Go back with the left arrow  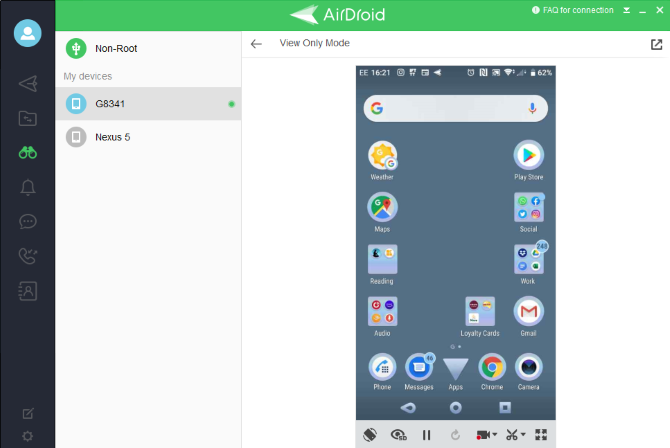pyautogui.click(x=256, y=44)
